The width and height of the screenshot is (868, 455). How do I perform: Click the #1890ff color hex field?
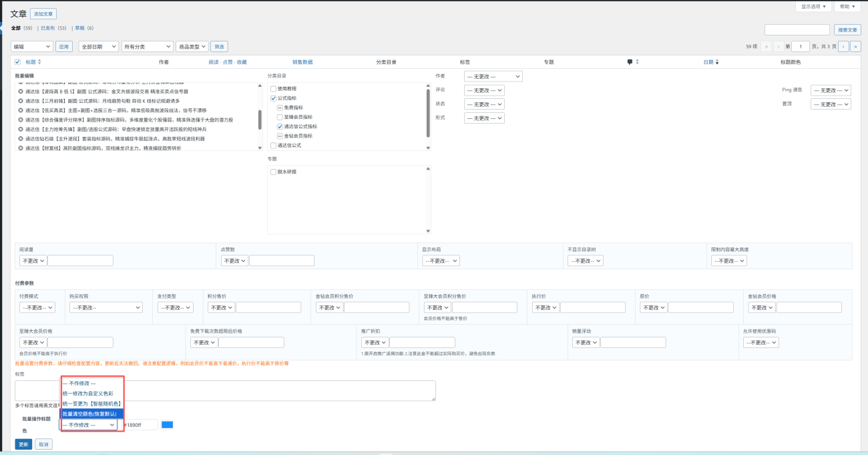(140, 424)
